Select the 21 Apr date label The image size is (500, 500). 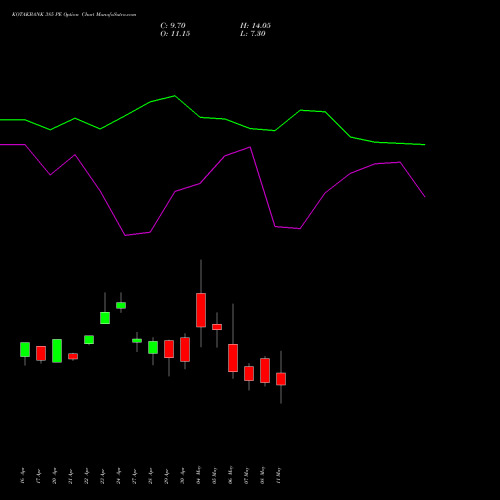pyautogui.click(x=70, y=476)
